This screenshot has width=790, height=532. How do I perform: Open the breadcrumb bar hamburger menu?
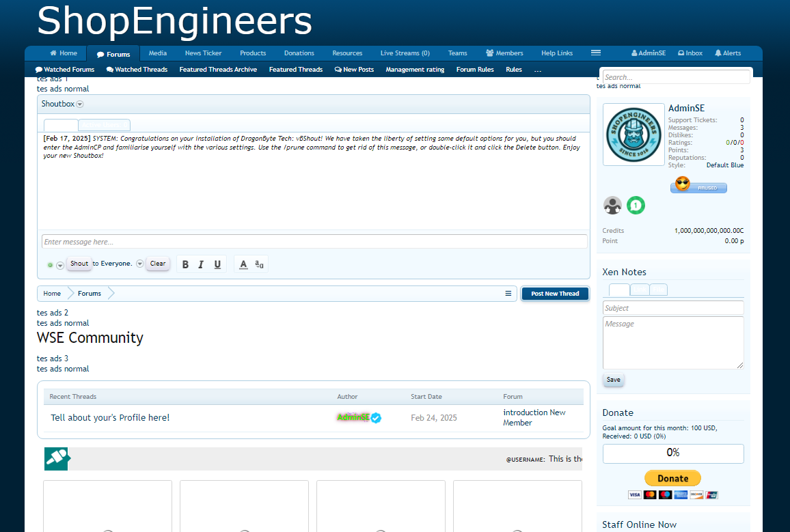coord(508,294)
